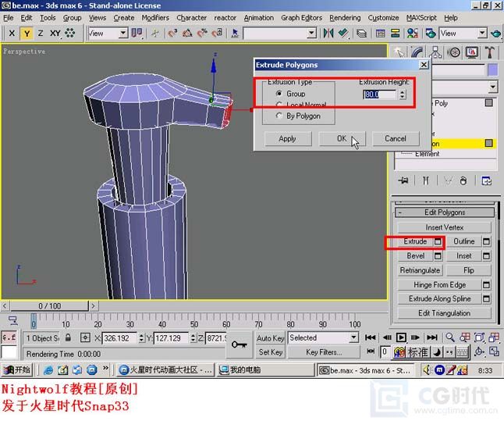
Task: Go to start of animation
Action: pyautogui.click(x=371, y=337)
